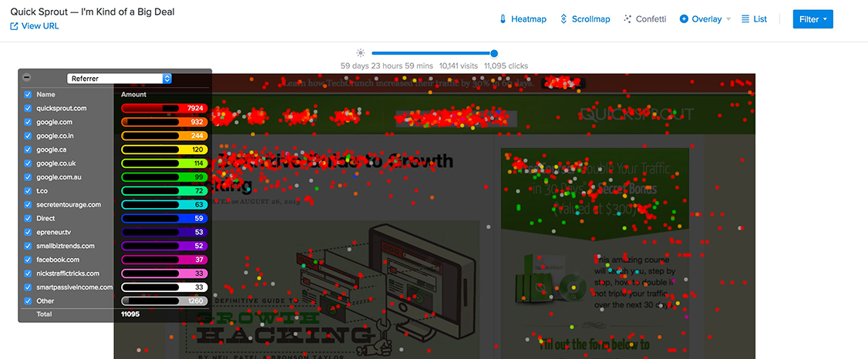Click the purple smallbiztrends.com 52 bar
This screenshot has height=359, width=868.
[x=164, y=247]
